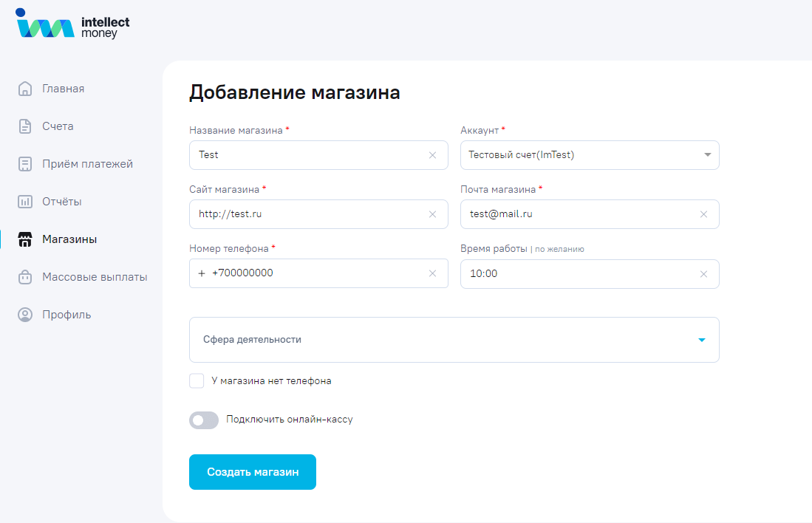Click the user icon beside Профиль
Viewport: 812px width, 523px height.
tap(25, 315)
